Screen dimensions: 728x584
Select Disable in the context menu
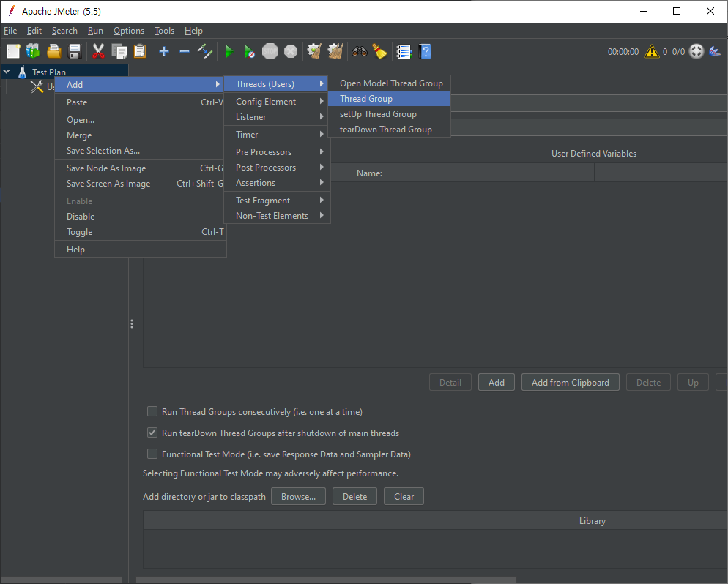tap(140, 217)
